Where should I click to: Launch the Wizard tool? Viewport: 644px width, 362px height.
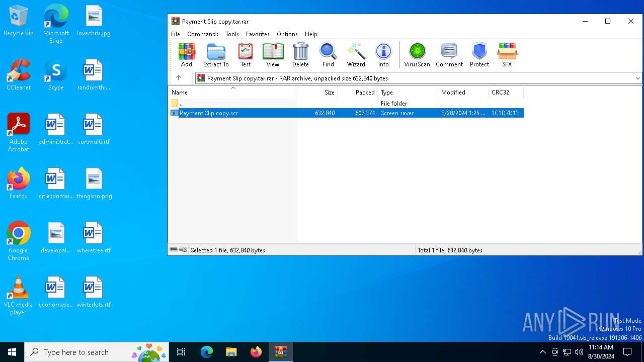coord(356,55)
